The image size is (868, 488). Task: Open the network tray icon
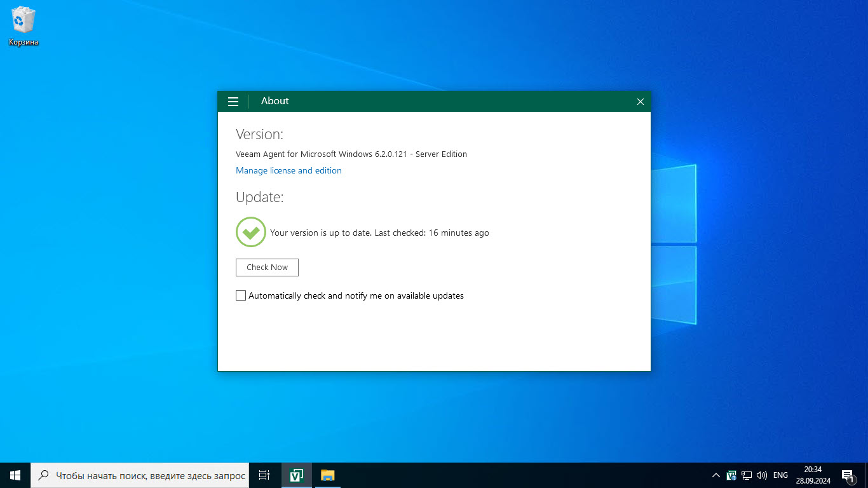click(747, 475)
